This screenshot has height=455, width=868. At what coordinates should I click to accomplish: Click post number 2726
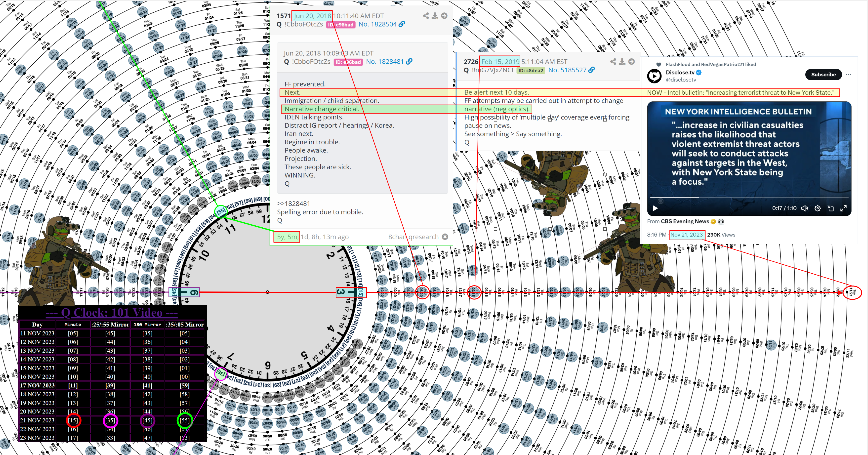click(x=471, y=62)
